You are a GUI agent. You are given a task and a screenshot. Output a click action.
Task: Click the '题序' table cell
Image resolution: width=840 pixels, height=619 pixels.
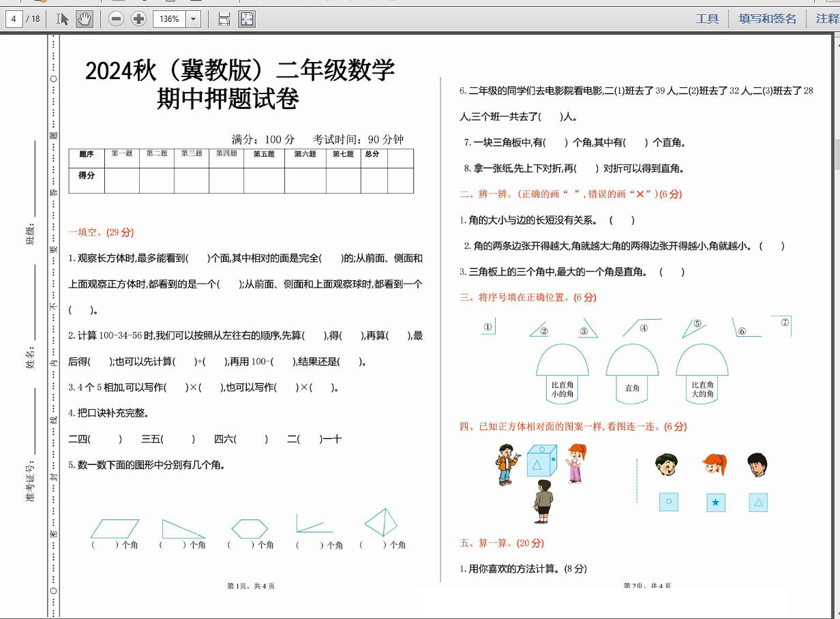point(87,158)
